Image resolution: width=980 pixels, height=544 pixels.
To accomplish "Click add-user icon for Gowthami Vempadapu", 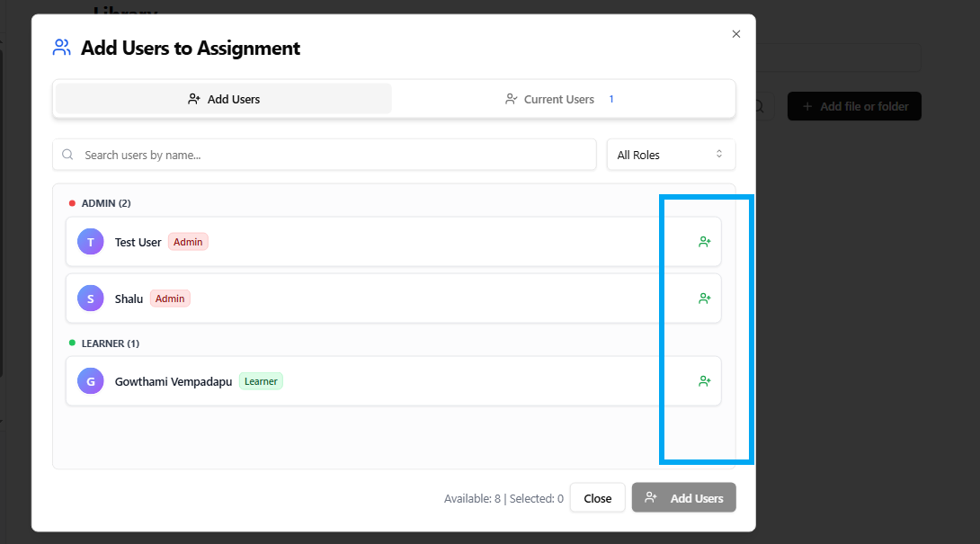I will [705, 381].
